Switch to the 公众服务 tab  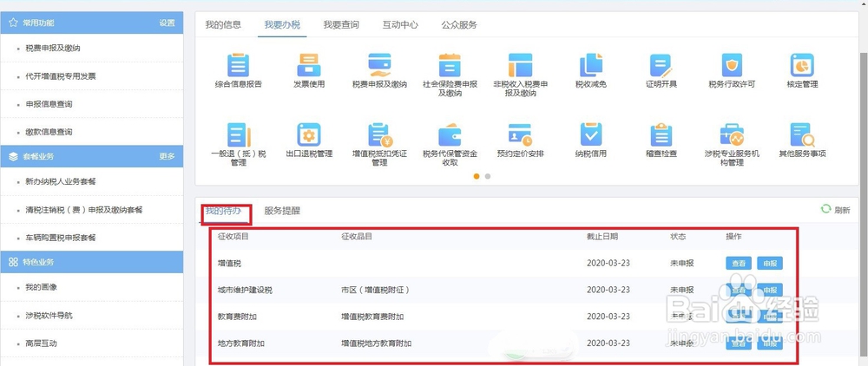point(459,25)
